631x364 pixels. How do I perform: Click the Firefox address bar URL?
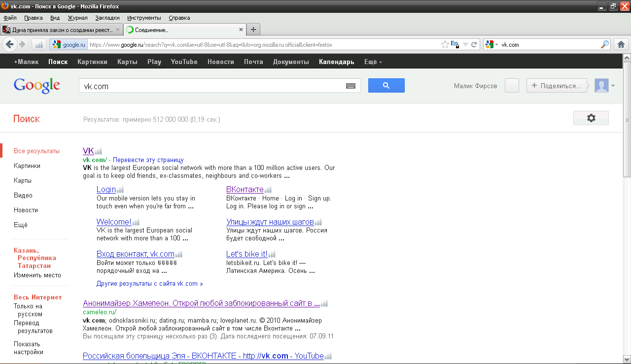click(211, 45)
